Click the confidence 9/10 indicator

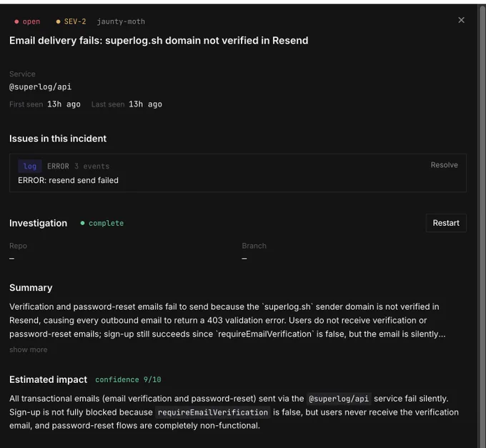point(128,380)
